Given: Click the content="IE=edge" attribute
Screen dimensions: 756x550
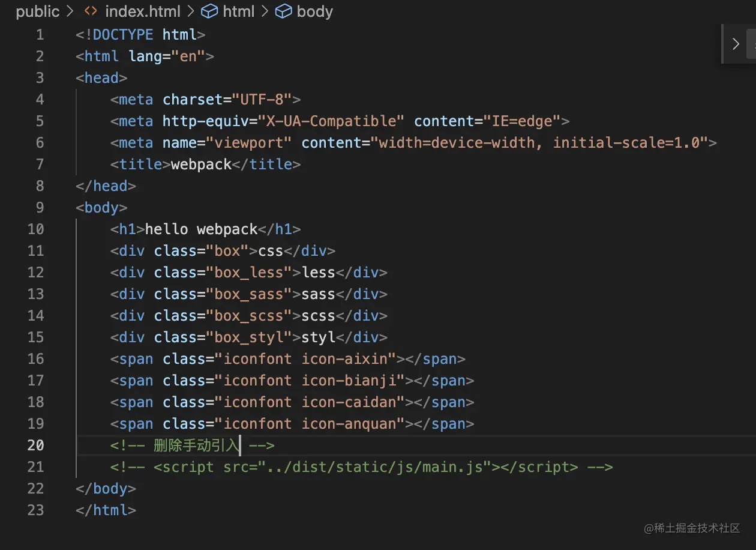Looking at the screenshot, I should 487,121.
